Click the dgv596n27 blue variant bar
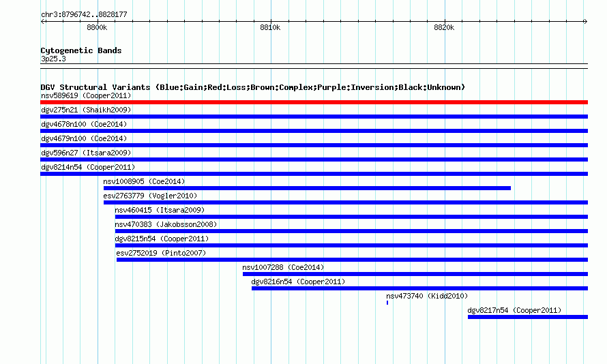The width and height of the screenshot is (607, 364). (314, 160)
